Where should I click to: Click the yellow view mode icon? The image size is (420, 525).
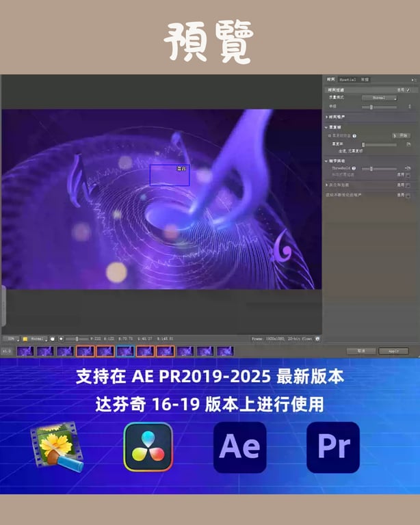(x=25, y=339)
